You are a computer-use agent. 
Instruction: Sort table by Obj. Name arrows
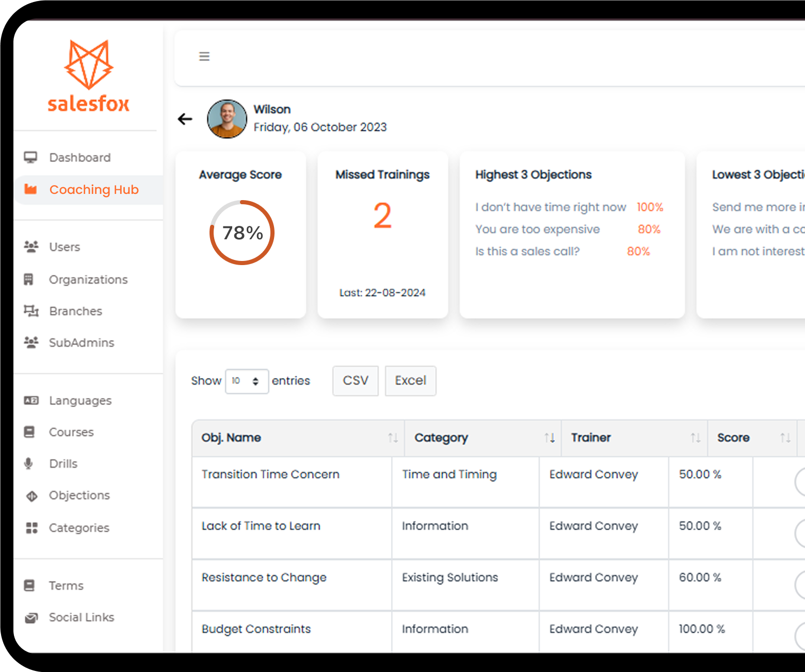point(393,438)
